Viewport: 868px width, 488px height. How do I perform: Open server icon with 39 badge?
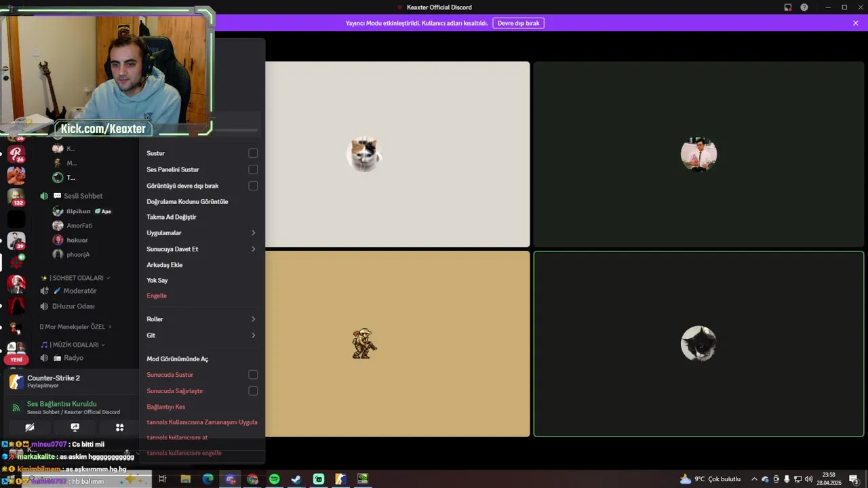(x=16, y=241)
